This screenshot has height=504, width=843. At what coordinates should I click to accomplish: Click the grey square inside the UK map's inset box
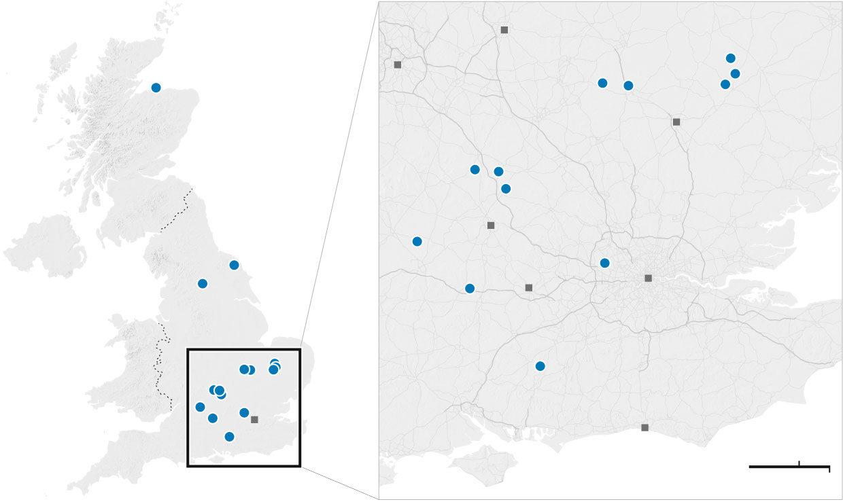pos(254,420)
